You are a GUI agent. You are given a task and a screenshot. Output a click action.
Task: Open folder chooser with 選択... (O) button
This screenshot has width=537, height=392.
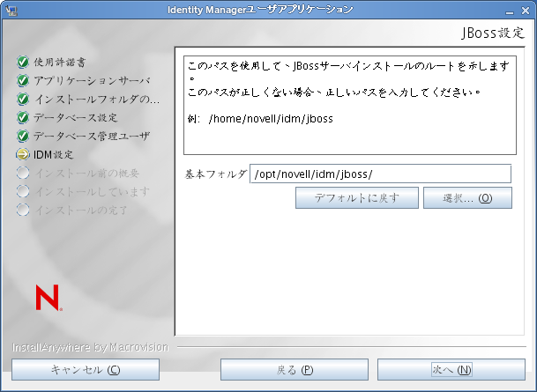[x=467, y=197]
